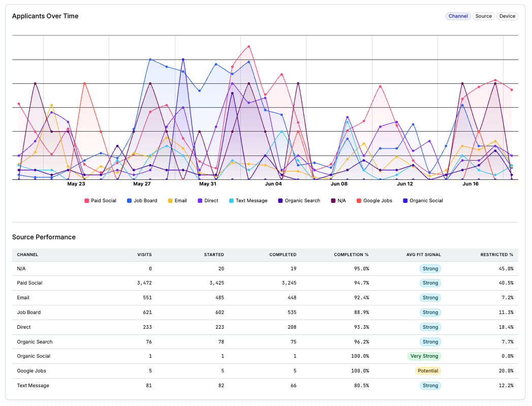Hide the Email series via legend
The image size is (532, 406).
177,201
